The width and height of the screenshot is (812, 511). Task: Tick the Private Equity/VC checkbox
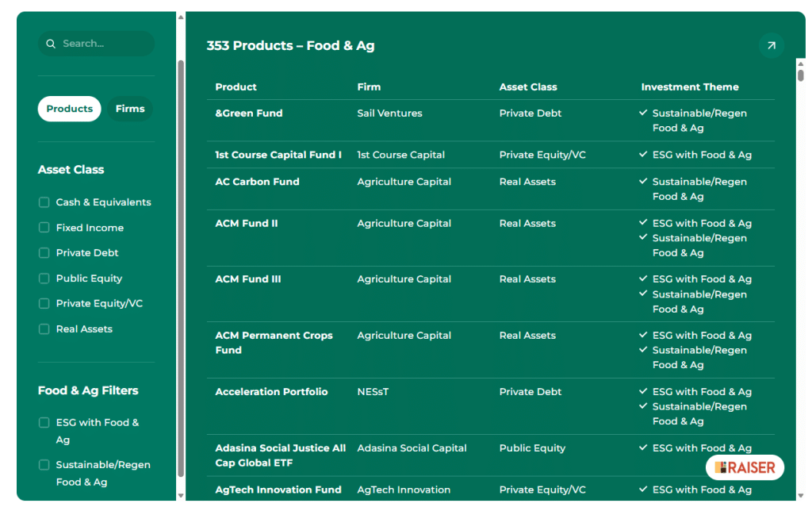point(44,304)
